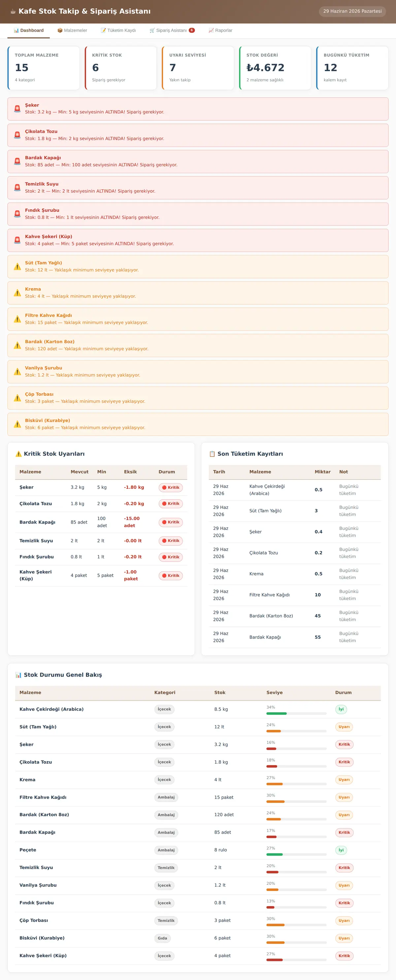
Task: Click the siren icon on Çikolata Tozu alert
Action: click(x=17, y=135)
